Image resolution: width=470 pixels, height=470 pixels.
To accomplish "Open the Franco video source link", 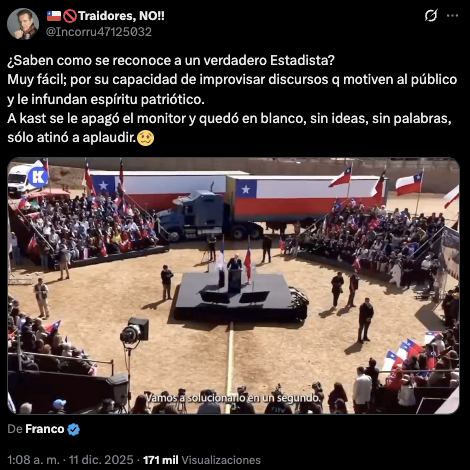I will [45, 429].
